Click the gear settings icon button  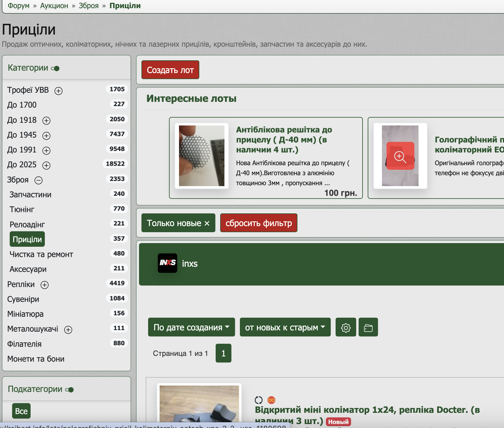[x=346, y=327]
